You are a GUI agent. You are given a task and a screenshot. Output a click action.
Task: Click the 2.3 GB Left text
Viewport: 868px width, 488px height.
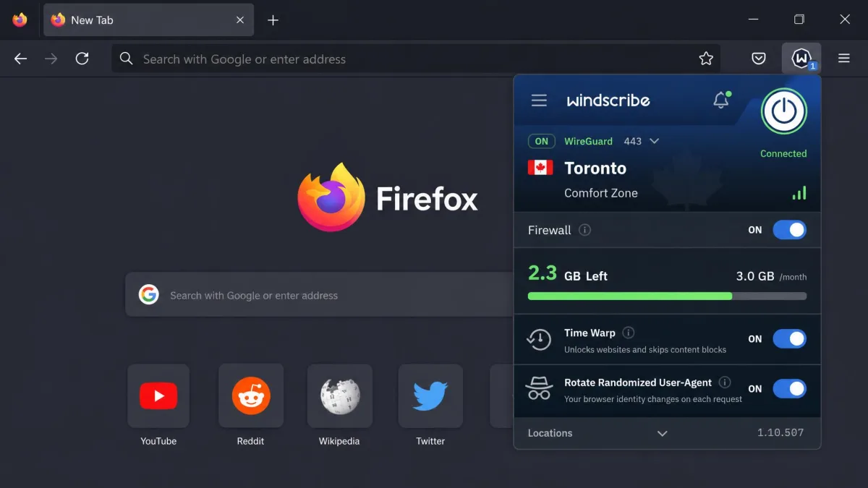click(x=567, y=274)
